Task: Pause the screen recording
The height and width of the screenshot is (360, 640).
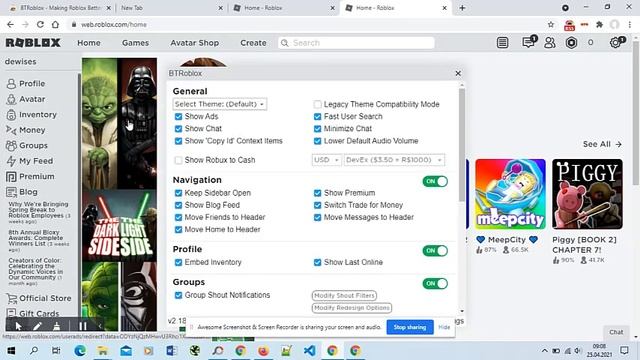Action: point(82,326)
